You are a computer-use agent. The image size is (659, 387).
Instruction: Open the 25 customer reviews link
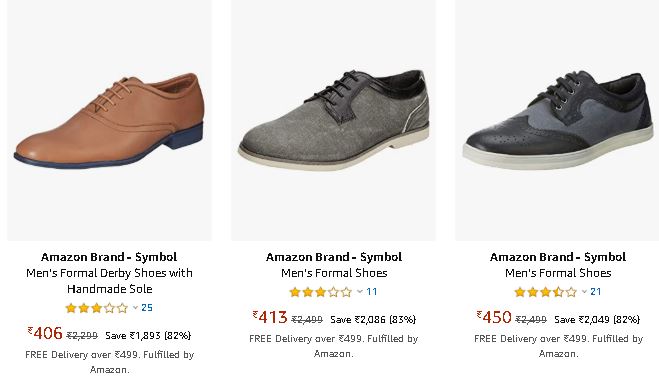147,308
